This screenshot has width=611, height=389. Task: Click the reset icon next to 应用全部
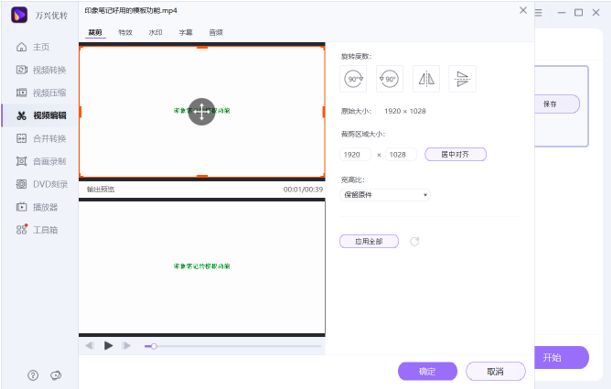[415, 241]
